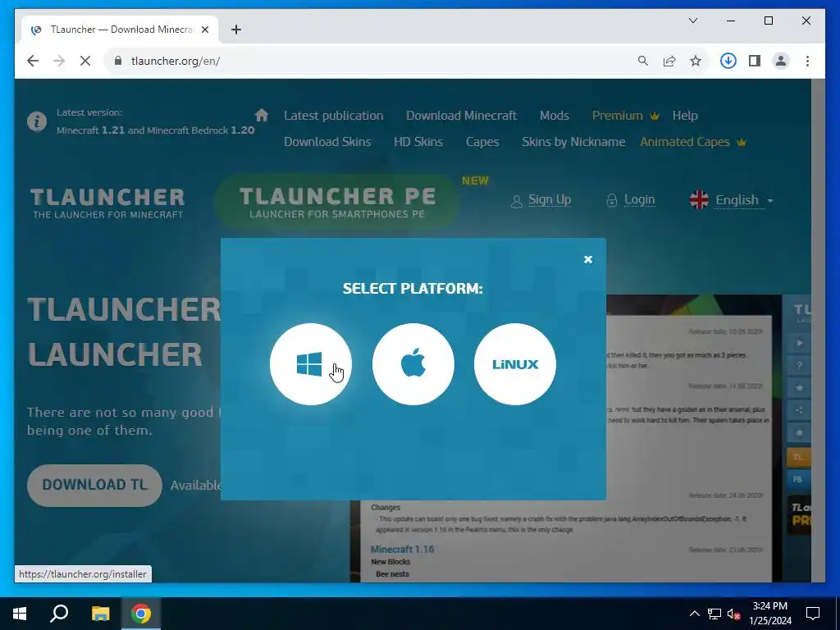Open a new browser tab
The image size is (840, 630).
click(x=236, y=30)
